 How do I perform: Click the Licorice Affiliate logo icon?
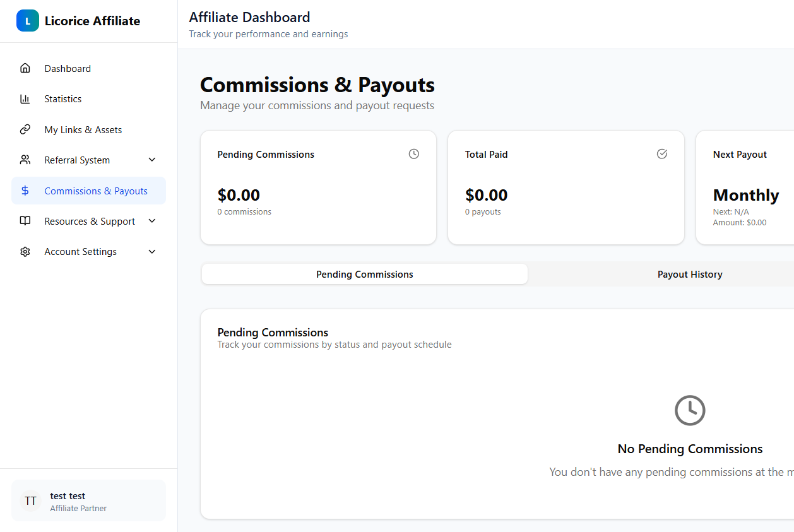pyautogui.click(x=27, y=21)
